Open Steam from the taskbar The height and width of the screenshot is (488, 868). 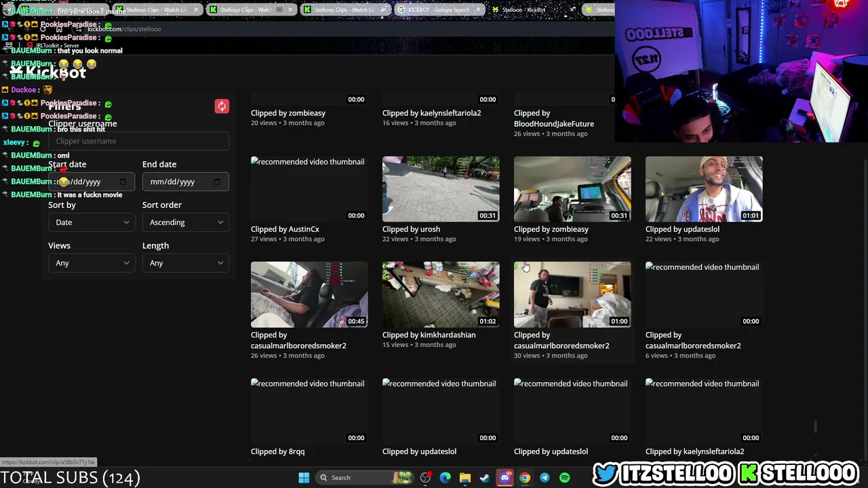[484, 478]
